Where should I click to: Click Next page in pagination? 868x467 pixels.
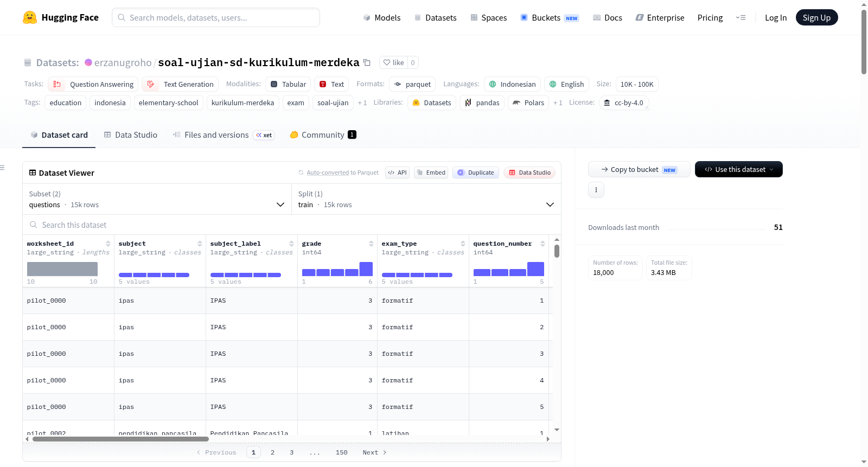click(x=374, y=452)
